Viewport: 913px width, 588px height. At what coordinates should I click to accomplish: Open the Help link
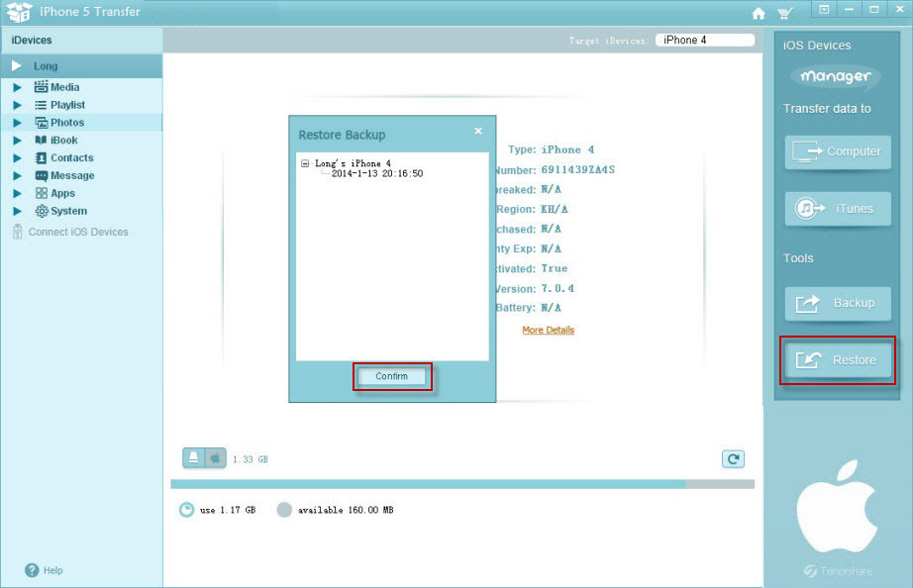[x=53, y=570]
